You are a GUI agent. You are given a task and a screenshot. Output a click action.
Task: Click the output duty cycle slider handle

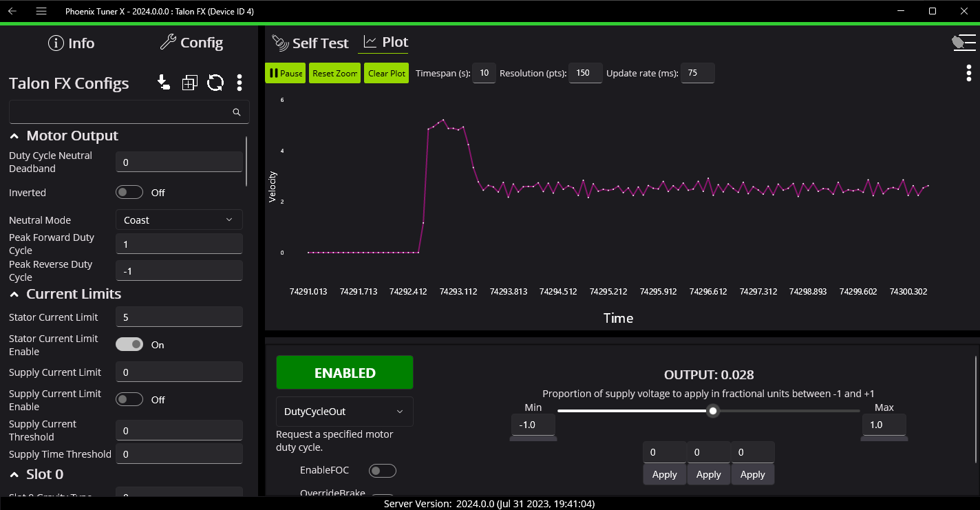(714, 411)
